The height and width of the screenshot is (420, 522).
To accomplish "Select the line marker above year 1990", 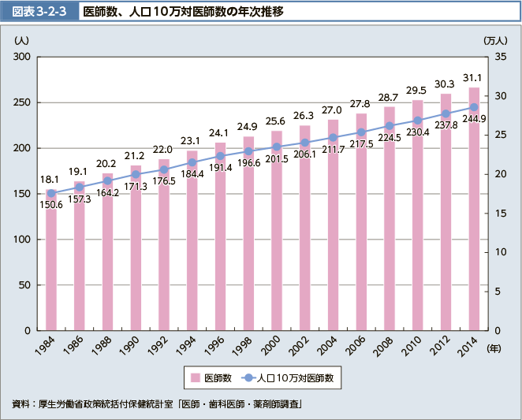I will pyautogui.click(x=136, y=174).
